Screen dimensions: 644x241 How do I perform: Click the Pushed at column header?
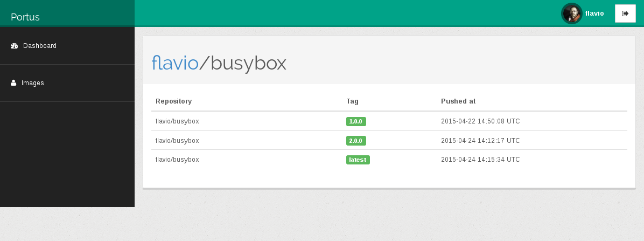pyautogui.click(x=458, y=101)
